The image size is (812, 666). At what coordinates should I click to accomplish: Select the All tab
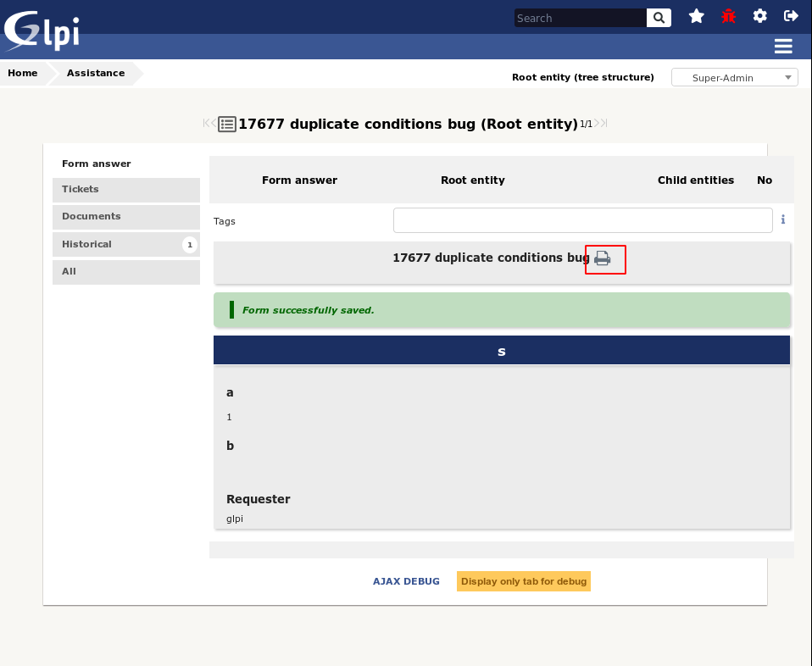(125, 271)
